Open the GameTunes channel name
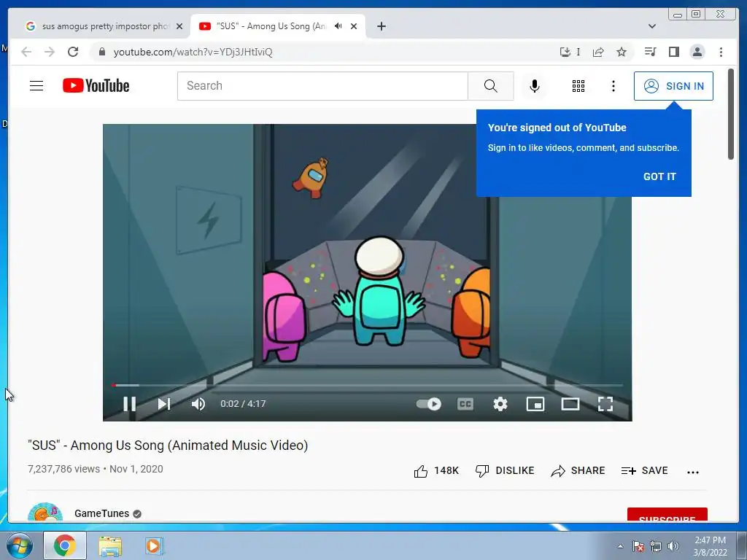The image size is (747, 560). pyautogui.click(x=101, y=513)
